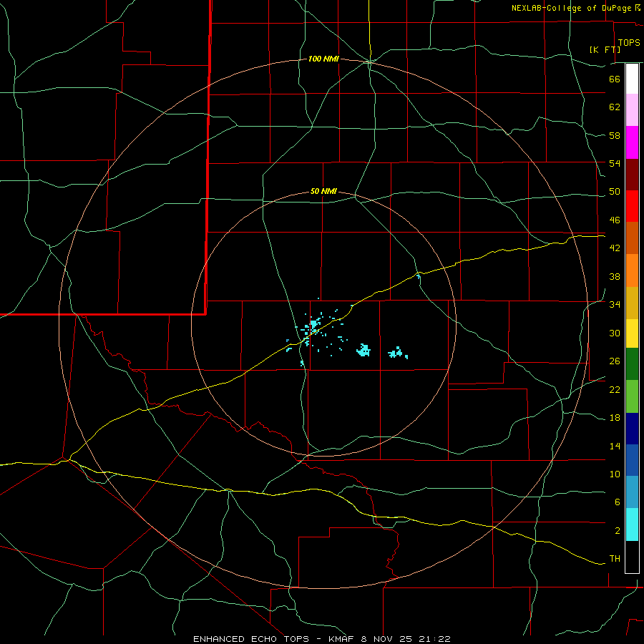Pick the bright red color swatch
The width and height of the screenshot is (644, 644).
tap(632, 206)
